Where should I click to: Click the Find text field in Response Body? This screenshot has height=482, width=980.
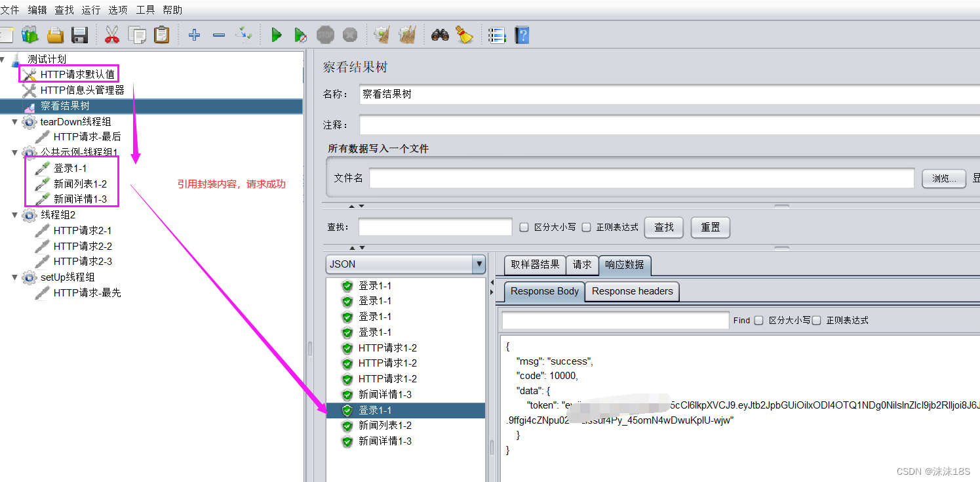coord(616,320)
